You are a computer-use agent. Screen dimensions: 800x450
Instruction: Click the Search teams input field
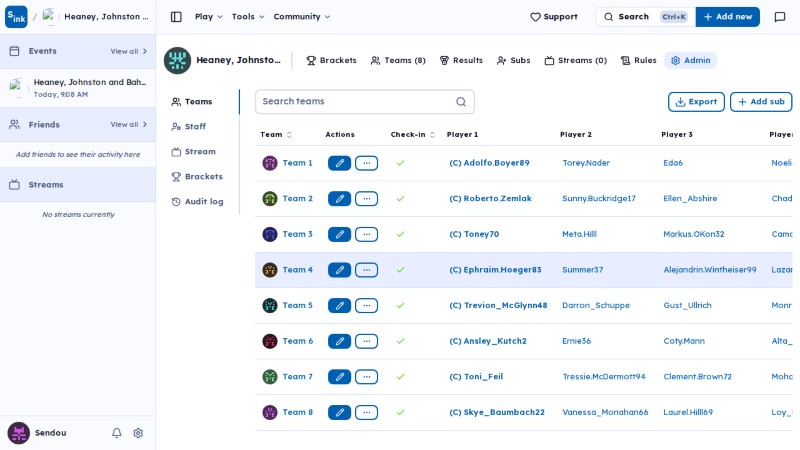[x=365, y=102]
